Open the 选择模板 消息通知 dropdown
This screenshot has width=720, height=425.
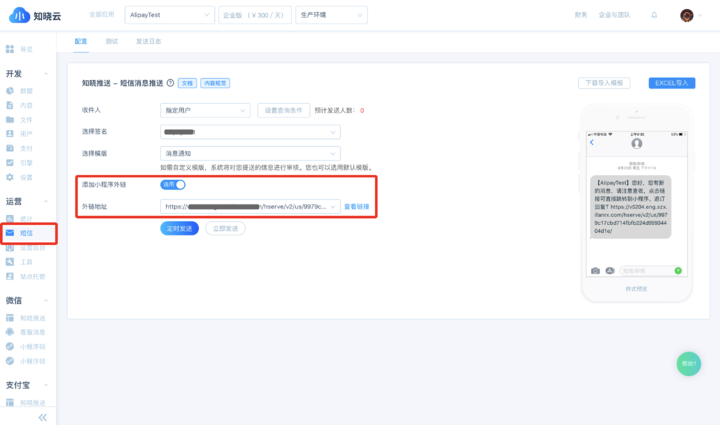[250, 153]
